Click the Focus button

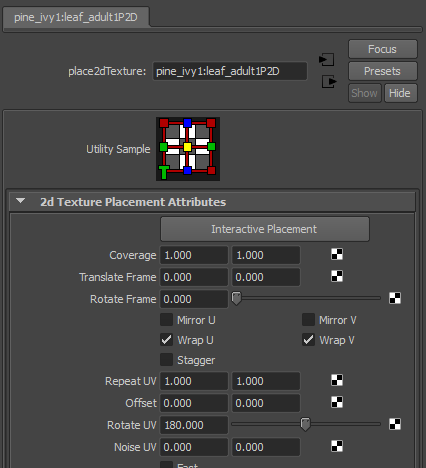tap(383, 49)
